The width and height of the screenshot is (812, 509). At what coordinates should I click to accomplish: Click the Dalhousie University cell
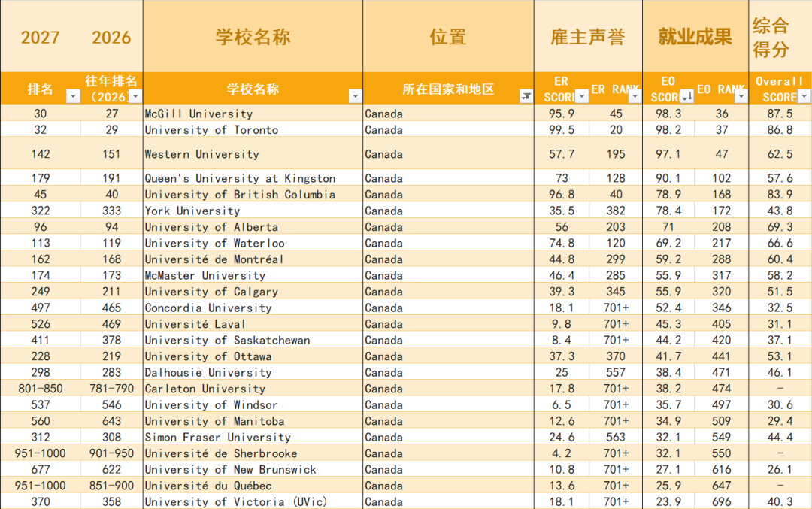click(253, 372)
